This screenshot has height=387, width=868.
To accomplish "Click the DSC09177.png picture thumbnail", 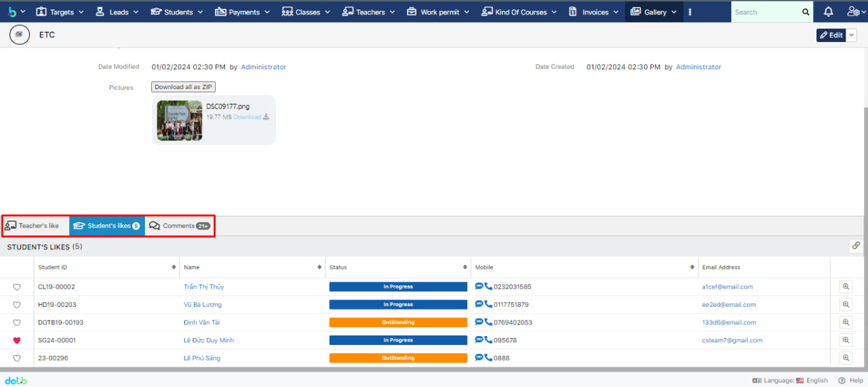I will point(180,121).
